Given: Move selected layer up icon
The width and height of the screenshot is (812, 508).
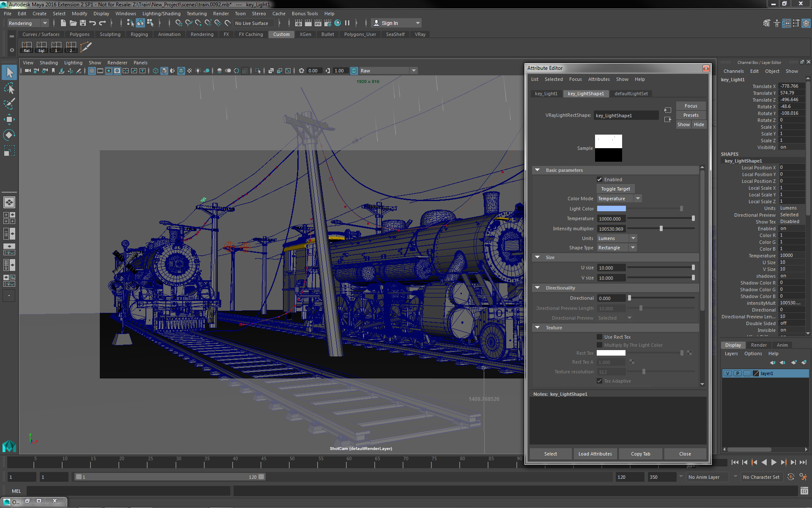Looking at the screenshot, I should point(773,362).
